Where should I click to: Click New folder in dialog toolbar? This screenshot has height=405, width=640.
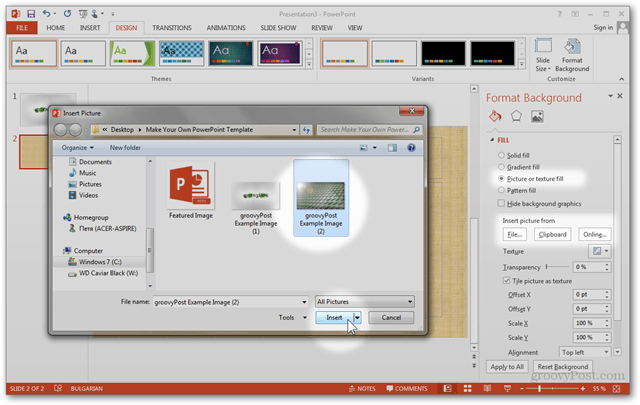pyautogui.click(x=125, y=148)
